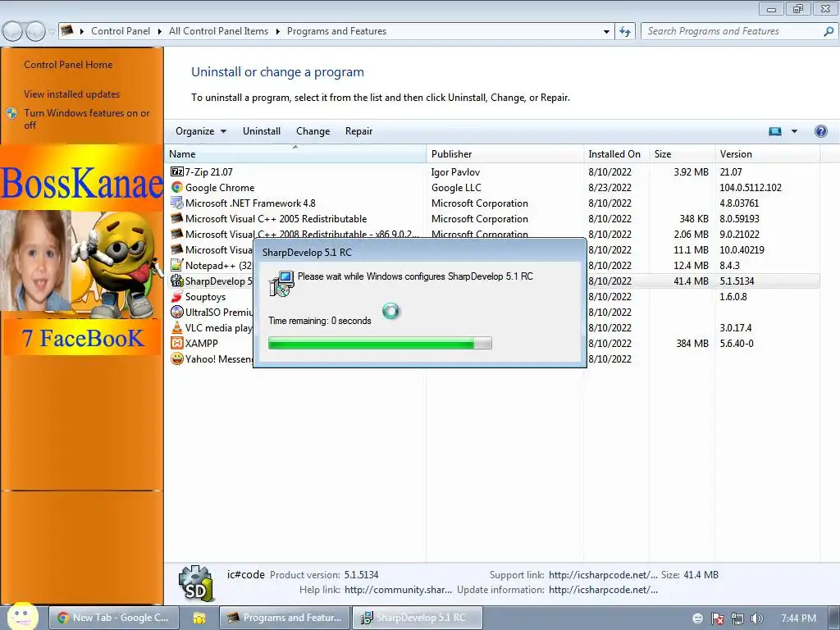
Task: Click the Souptoys program icon
Action: tap(177, 296)
